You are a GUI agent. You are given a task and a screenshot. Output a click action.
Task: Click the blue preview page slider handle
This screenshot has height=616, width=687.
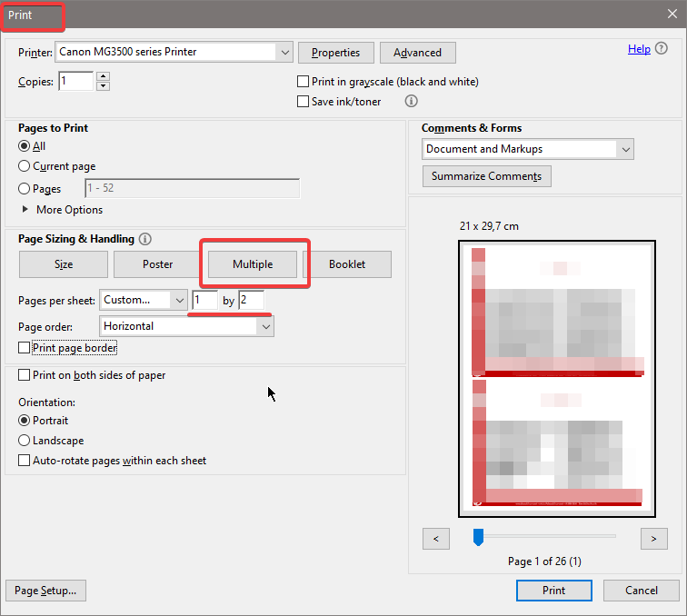478,537
